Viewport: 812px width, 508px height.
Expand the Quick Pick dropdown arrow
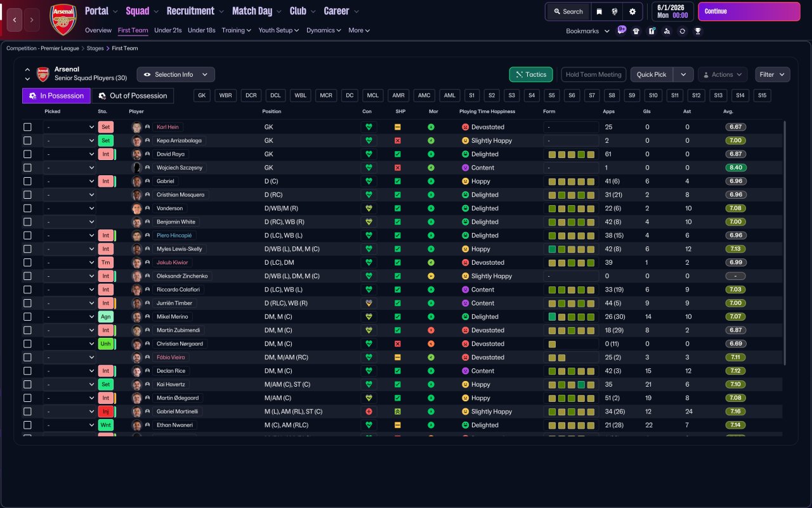(683, 74)
